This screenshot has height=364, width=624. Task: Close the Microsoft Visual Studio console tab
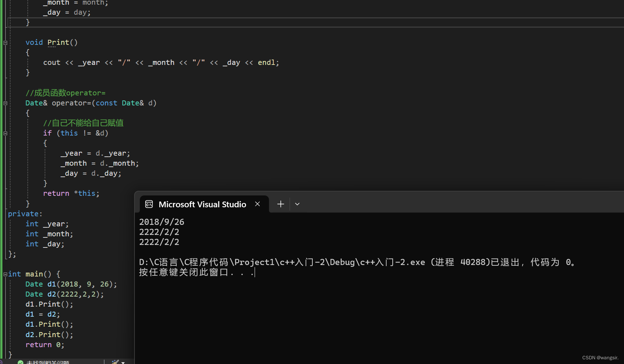(x=257, y=204)
